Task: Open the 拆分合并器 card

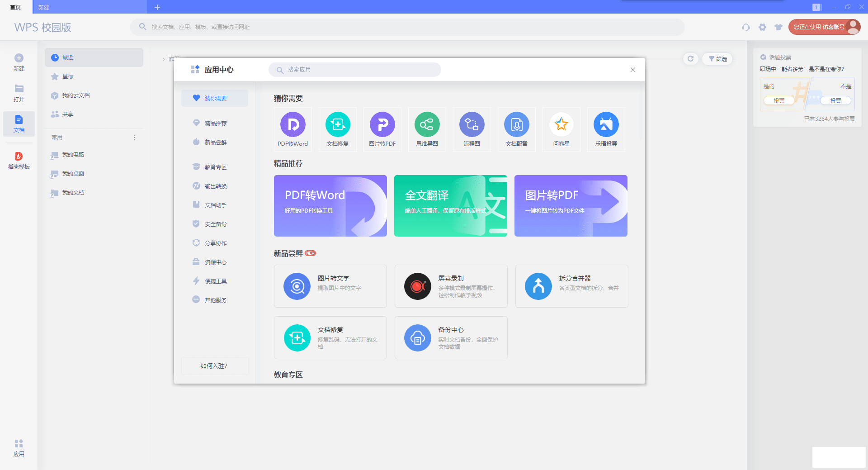Action: click(x=571, y=286)
